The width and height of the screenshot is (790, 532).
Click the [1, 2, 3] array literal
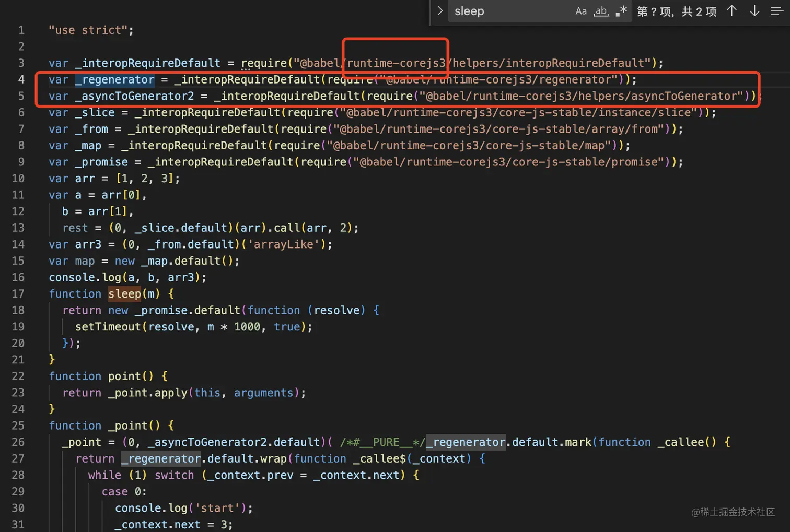coord(144,179)
